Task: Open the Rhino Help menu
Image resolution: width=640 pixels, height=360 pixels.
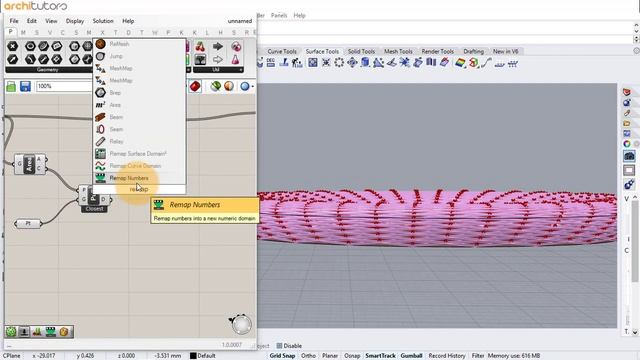Action: point(300,16)
